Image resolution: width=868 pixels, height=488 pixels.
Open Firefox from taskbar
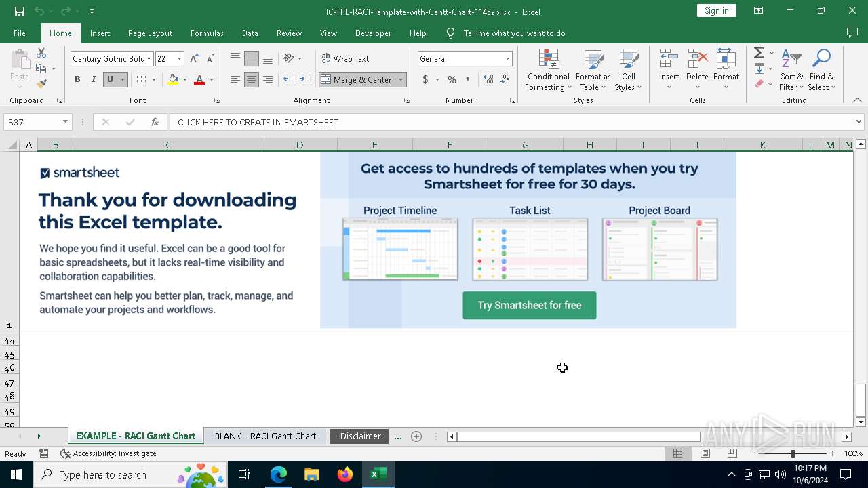click(x=345, y=474)
